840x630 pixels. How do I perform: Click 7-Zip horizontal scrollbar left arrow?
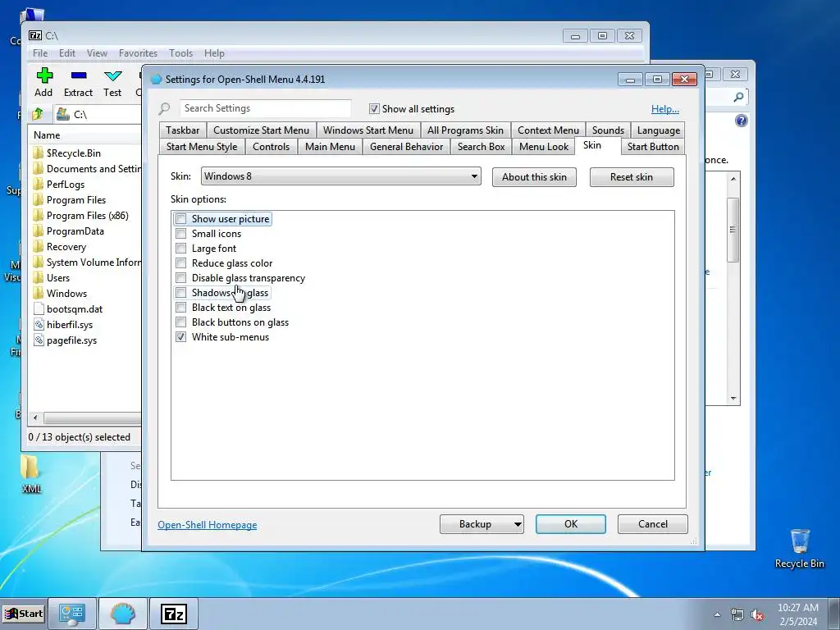point(35,418)
